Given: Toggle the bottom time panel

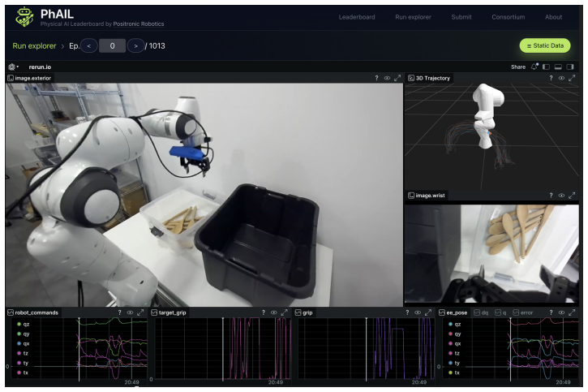Looking at the screenshot, I should pos(558,67).
